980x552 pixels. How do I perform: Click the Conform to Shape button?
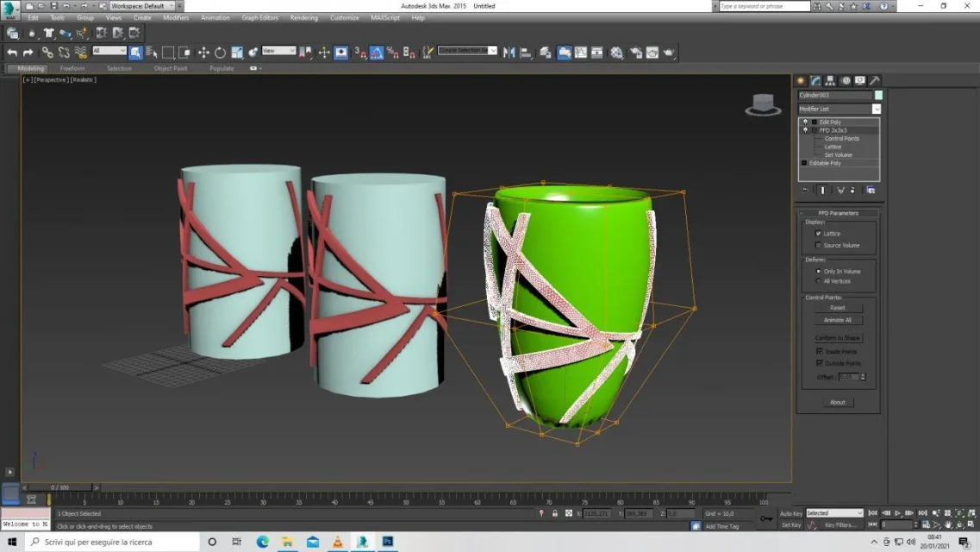(x=838, y=338)
